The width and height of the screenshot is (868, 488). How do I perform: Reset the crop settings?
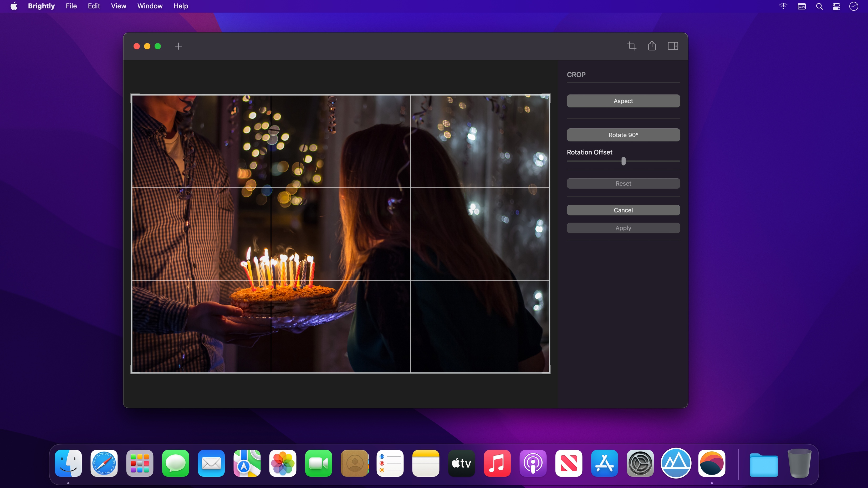623,184
